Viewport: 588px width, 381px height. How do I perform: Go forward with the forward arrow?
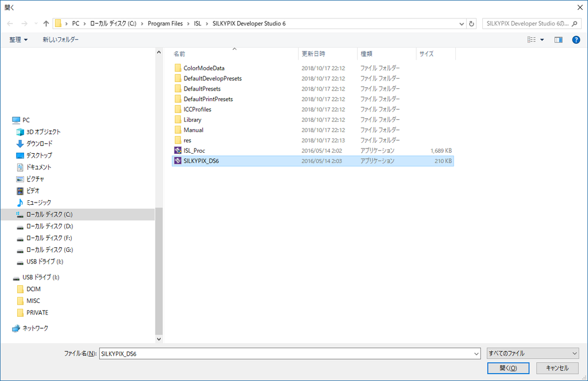(x=24, y=24)
